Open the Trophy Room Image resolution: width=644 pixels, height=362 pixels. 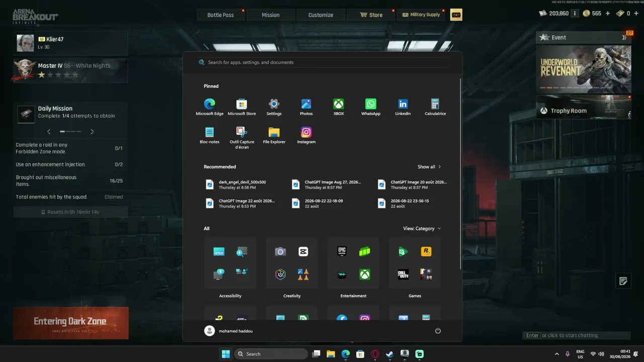click(x=584, y=107)
